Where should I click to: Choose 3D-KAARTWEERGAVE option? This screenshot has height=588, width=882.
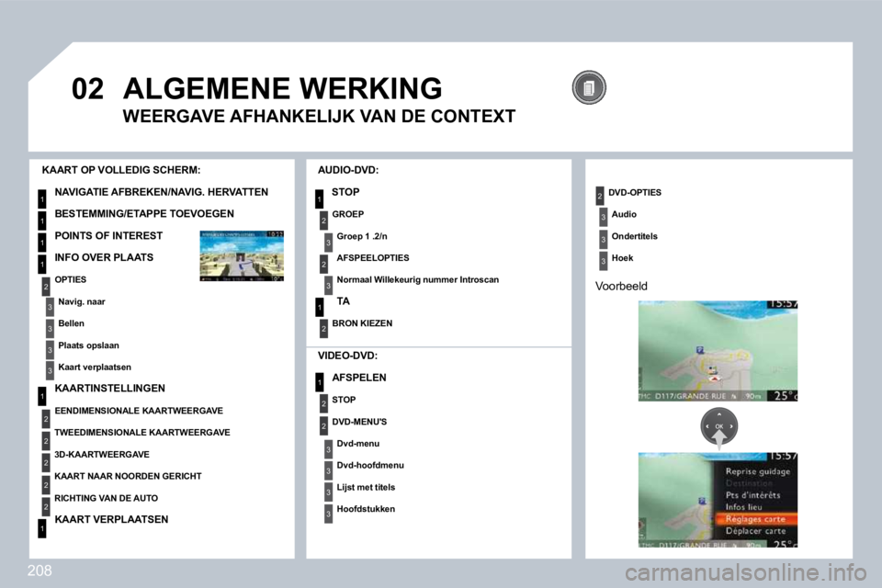click(x=102, y=454)
